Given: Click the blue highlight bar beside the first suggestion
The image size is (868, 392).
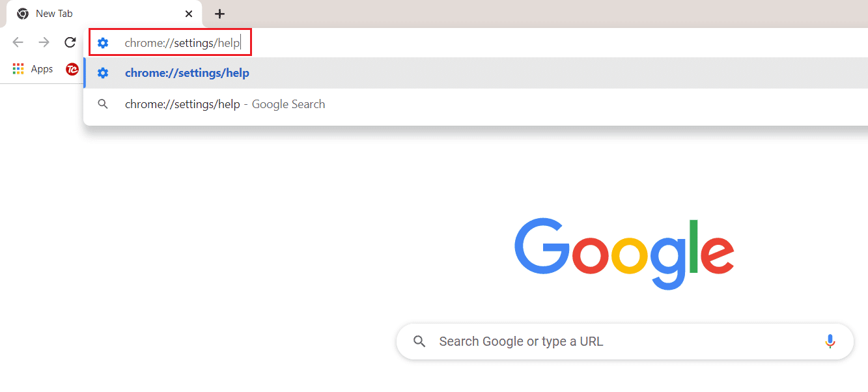Looking at the screenshot, I should [85, 73].
